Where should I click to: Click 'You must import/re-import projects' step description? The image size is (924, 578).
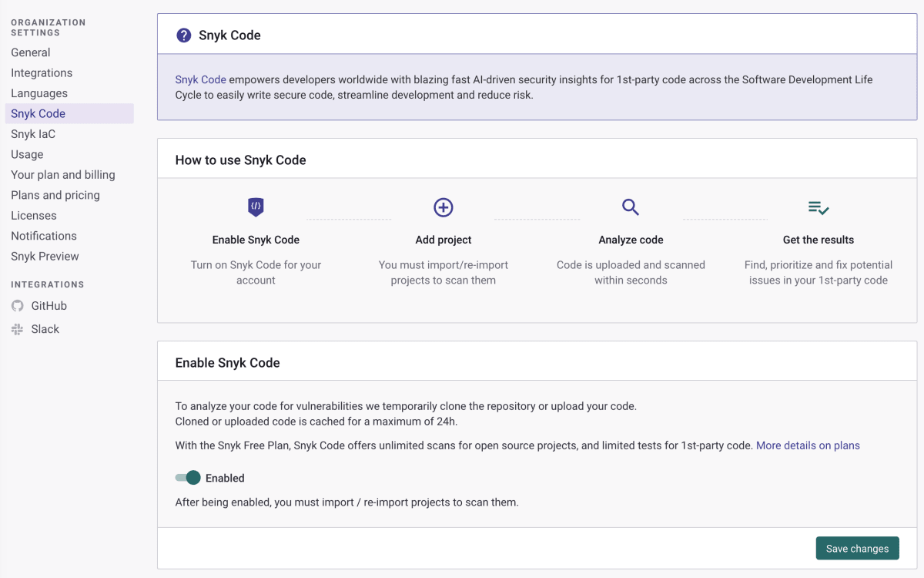click(x=444, y=273)
